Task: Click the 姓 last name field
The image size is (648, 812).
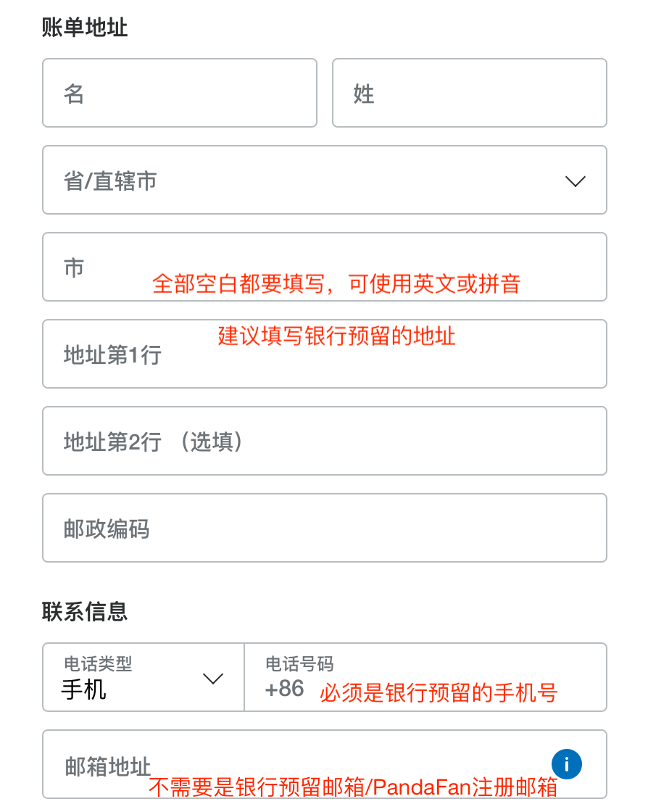Action: [x=469, y=93]
